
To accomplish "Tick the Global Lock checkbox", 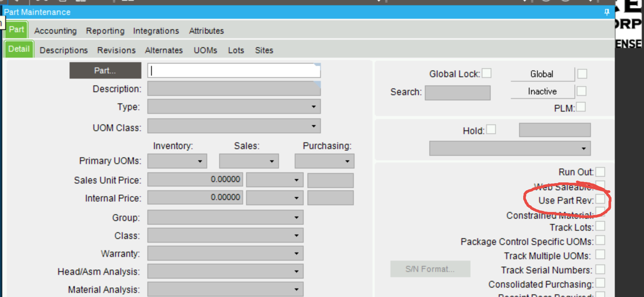I will tap(487, 73).
